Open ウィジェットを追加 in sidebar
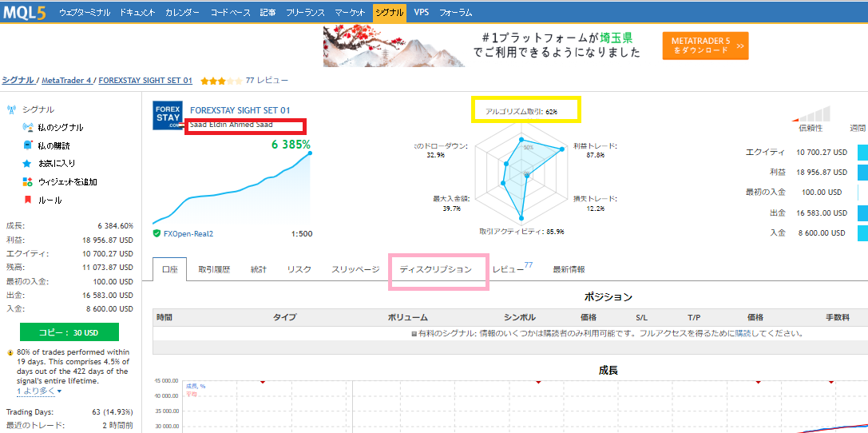868x433 pixels. (68, 181)
